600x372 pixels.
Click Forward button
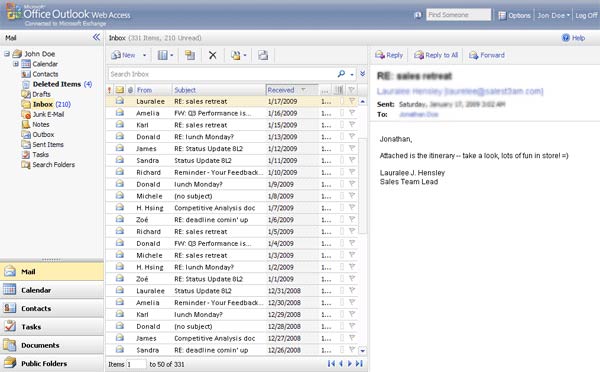pyautogui.click(x=487, y=55)
